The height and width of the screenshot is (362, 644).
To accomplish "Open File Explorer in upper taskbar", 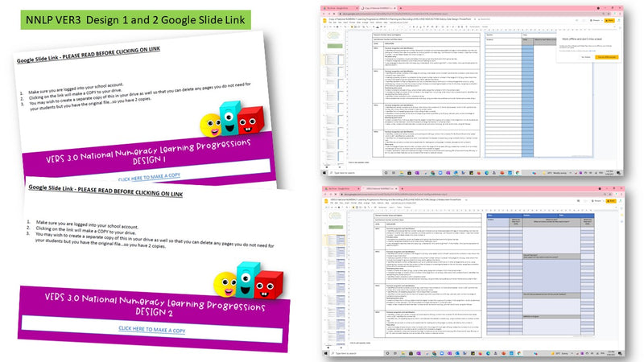I will (401, 173).
